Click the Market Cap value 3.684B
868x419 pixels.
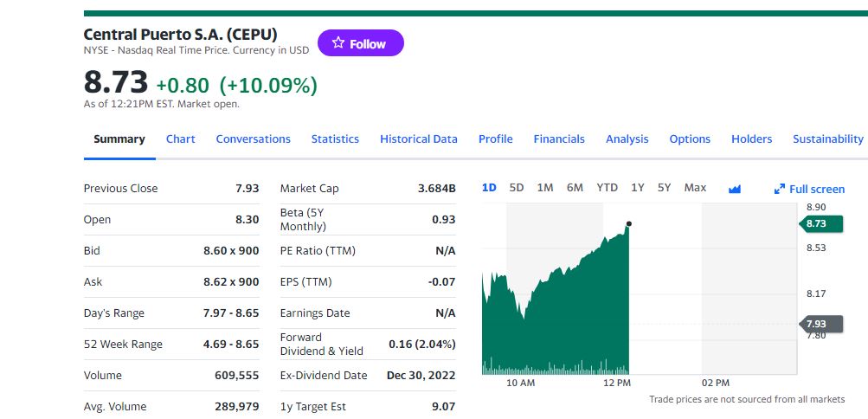(437, 188)
